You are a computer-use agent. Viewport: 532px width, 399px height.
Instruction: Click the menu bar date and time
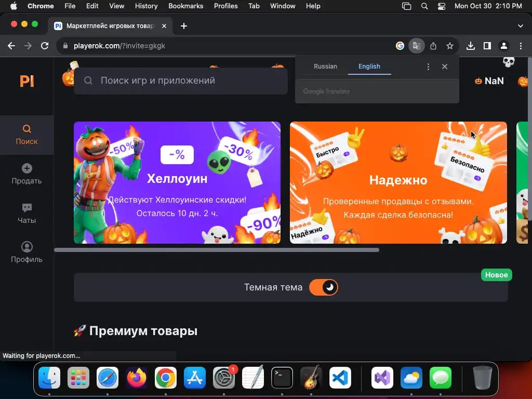(x=488, y=6)
